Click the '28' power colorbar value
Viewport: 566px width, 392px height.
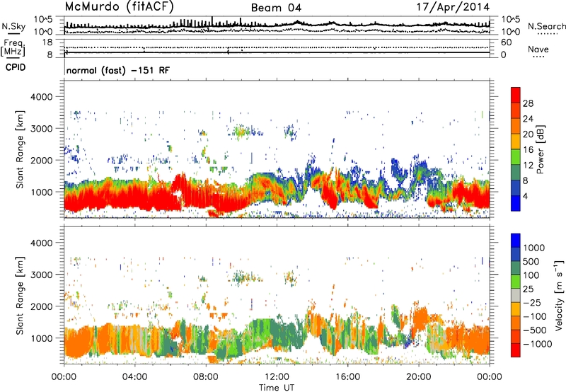[528, 103]
